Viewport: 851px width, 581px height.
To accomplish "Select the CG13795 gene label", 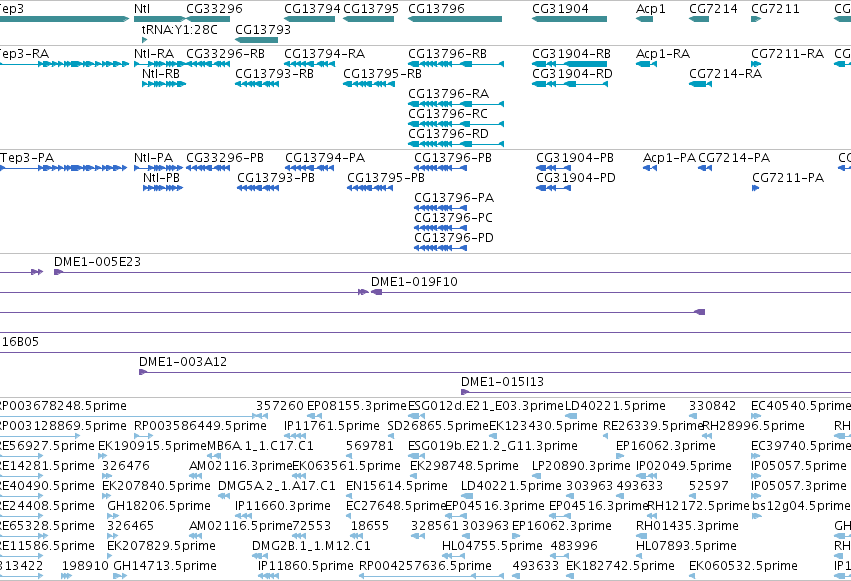I will coord(371,9).
